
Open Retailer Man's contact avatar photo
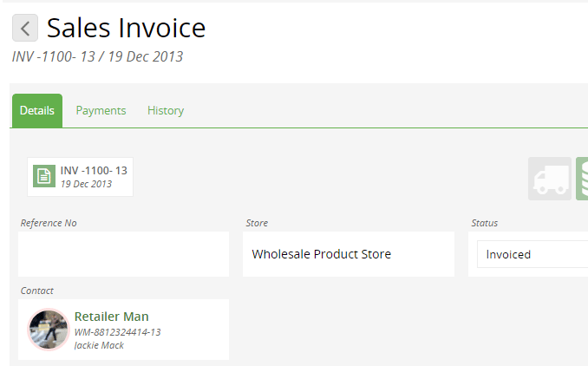[x=49, y=330]
